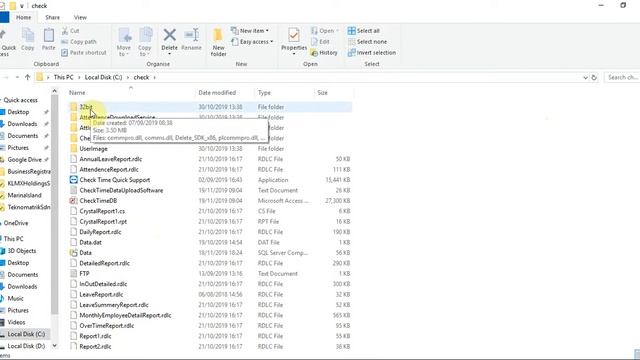The image size is (640, 360).
Task: Open Google Drive in the navigation pane
Action: pyautogui.click(x=24, y=160)
